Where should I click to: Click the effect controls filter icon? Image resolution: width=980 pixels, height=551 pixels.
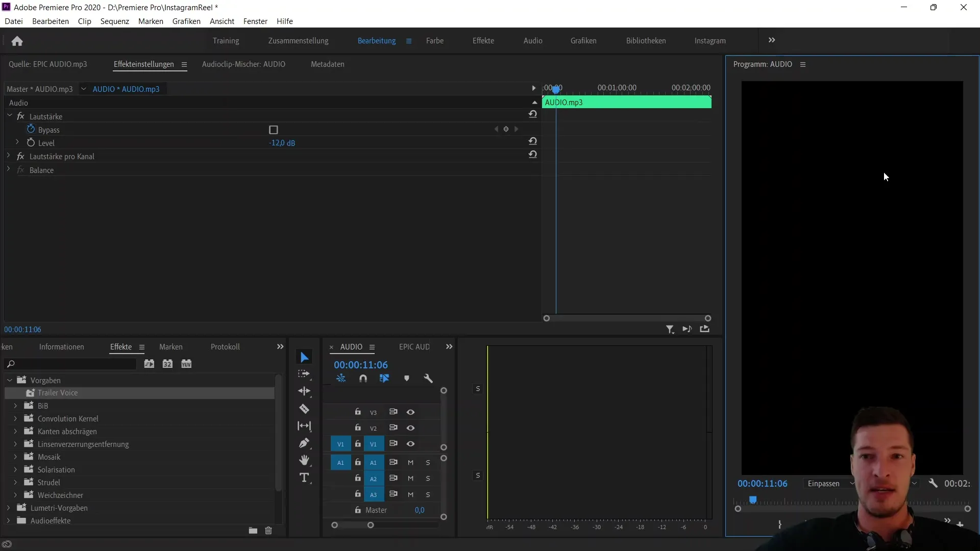pos(670,330)
